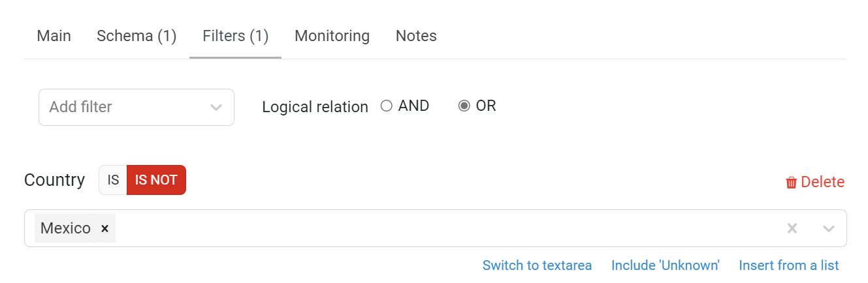Clear all selected countries with the X icon
Viewport: 868px width, 283px height.
coord(792,228)
